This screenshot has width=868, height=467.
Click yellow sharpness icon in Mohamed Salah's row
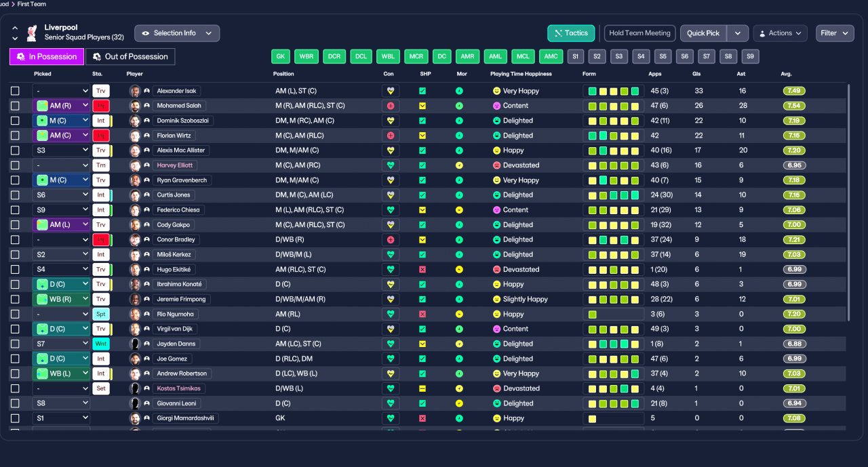[x=422, y=106]
